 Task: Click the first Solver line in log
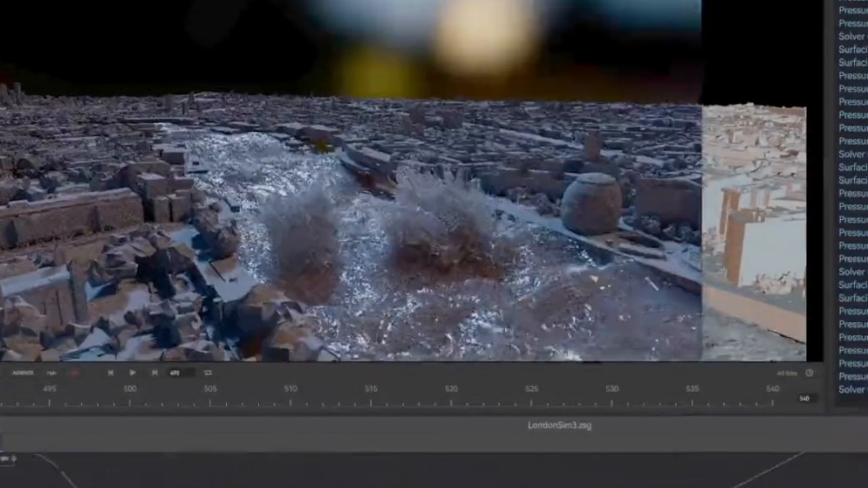pos(851,37)
